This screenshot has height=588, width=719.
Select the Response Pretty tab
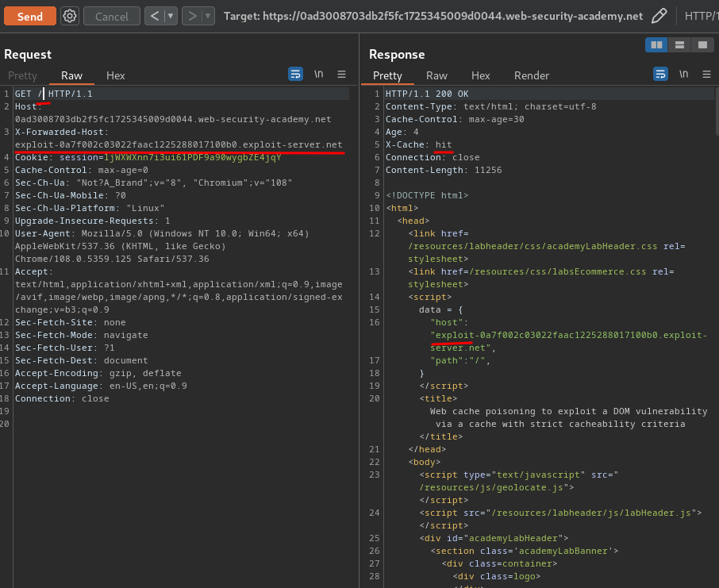pos(387,75)
